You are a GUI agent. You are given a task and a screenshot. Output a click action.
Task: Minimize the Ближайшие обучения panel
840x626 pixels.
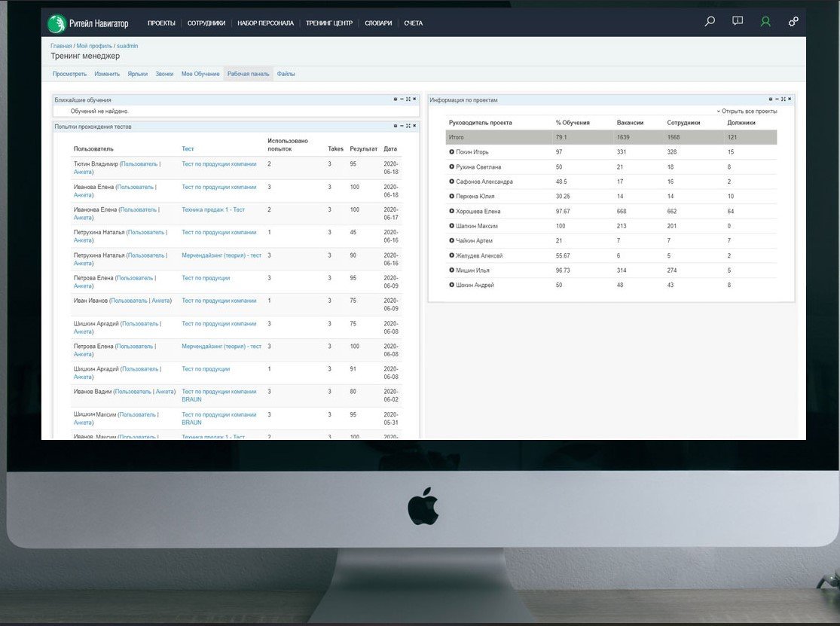tap(402, 99)
